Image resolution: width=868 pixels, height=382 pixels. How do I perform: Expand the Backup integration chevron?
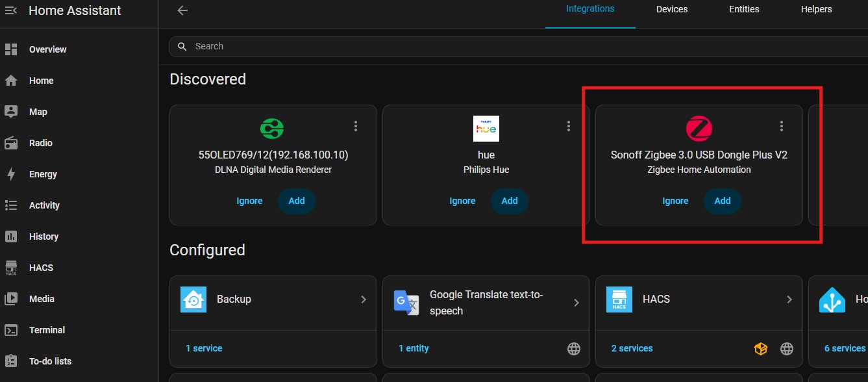coord(363,299)
